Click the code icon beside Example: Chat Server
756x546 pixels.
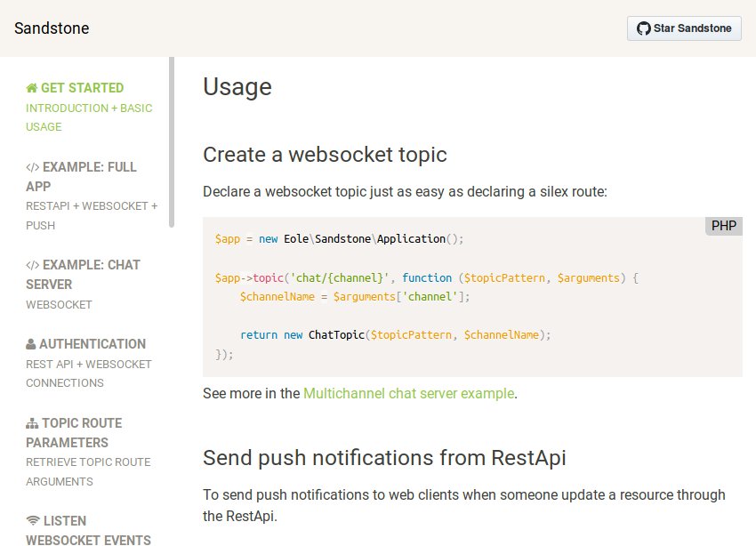click(x=33, y=265)
